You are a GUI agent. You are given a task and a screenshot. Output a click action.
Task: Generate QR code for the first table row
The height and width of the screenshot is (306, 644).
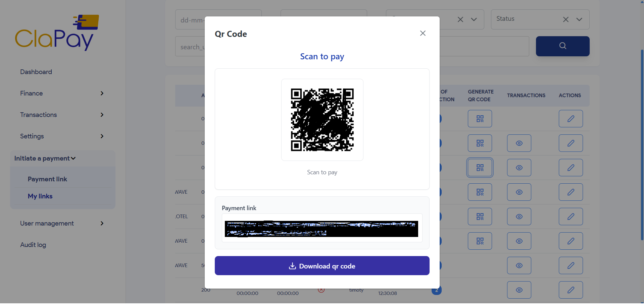tap(480, 118)
